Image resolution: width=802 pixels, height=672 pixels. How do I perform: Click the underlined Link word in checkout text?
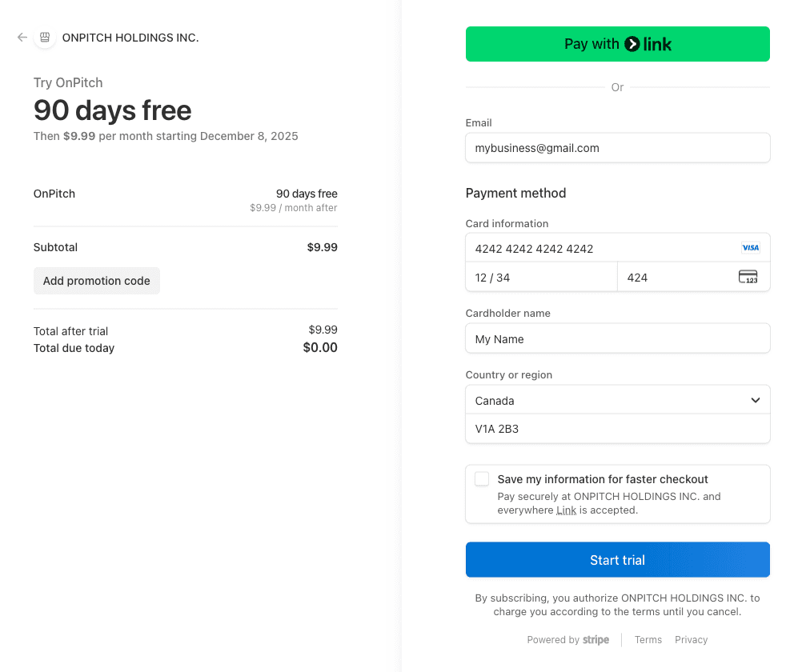tap(567, 510)
